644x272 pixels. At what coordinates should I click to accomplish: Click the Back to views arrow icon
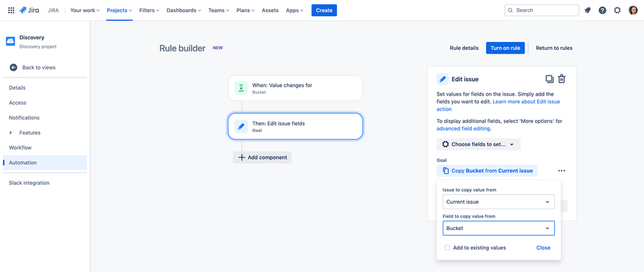pos(14,67)
